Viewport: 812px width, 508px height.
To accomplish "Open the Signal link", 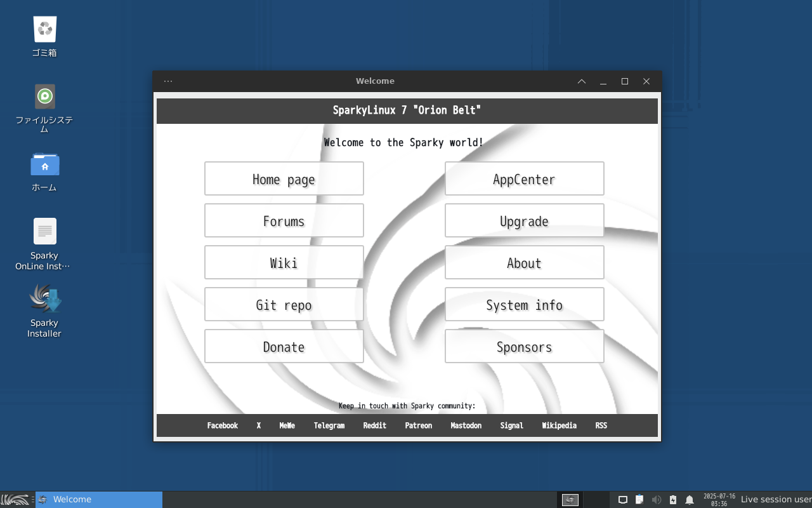I will pyautogui.click(x=512, y=425).
